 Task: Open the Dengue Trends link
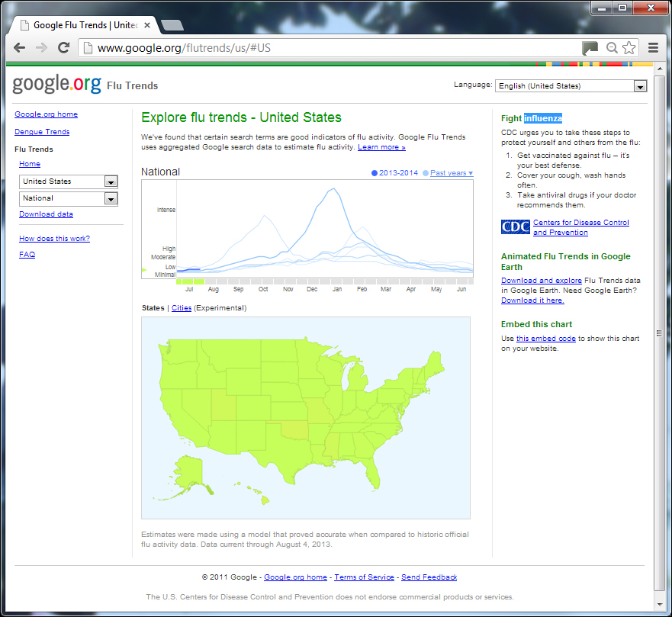(x=42, y=131)
